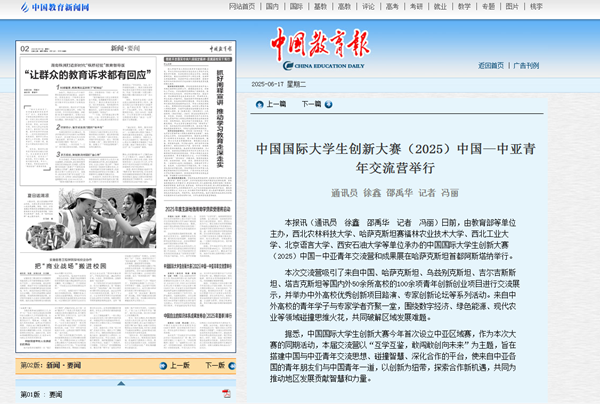Open the PDF icon for 第01版 要闻
The width and height of the screenshot is (600, 404).
[x=227, y=394]
